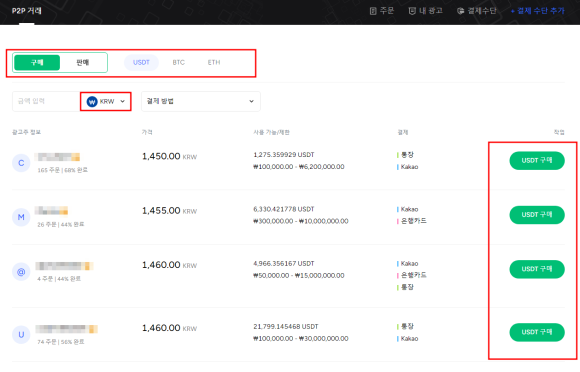Click the 주문 document icon
The width and height of the screenshot is (580, 372).
[x=373, y=11]
